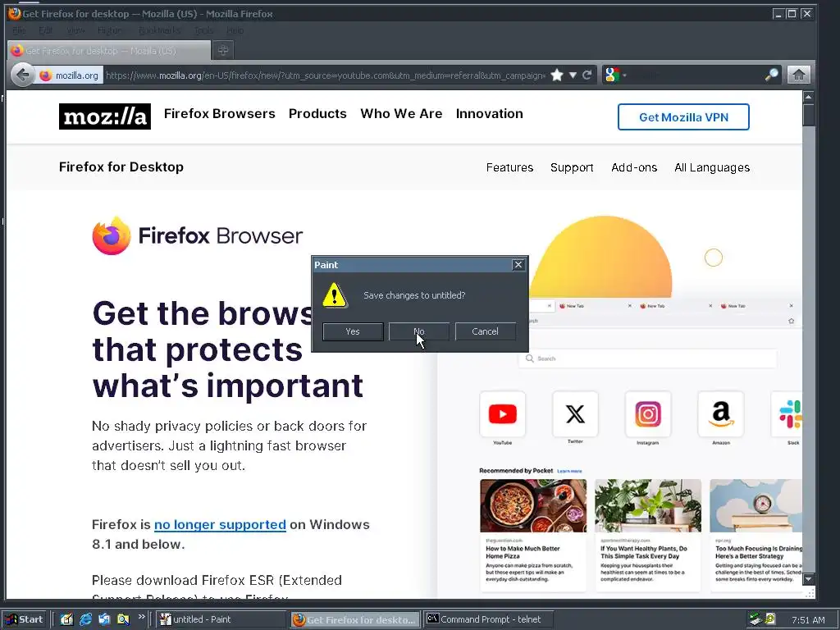Click No in the Paint dialog
Viewport: 840px width, 630px height.
(x=419, y=331)
